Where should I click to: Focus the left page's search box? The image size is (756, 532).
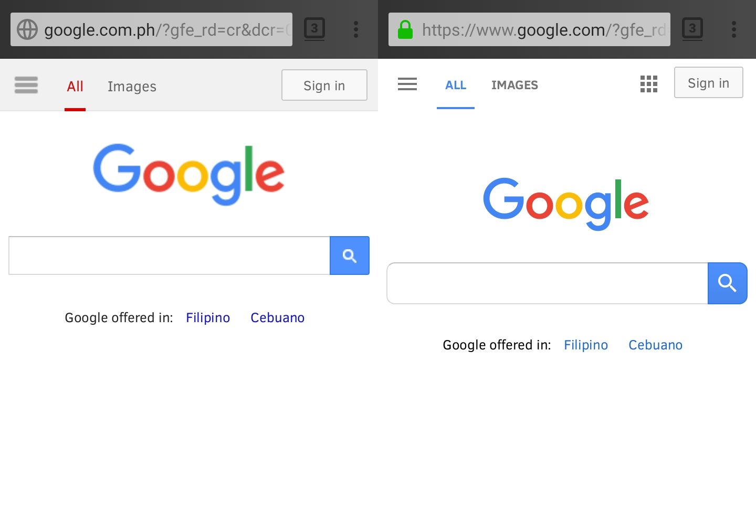click(169, 256)
